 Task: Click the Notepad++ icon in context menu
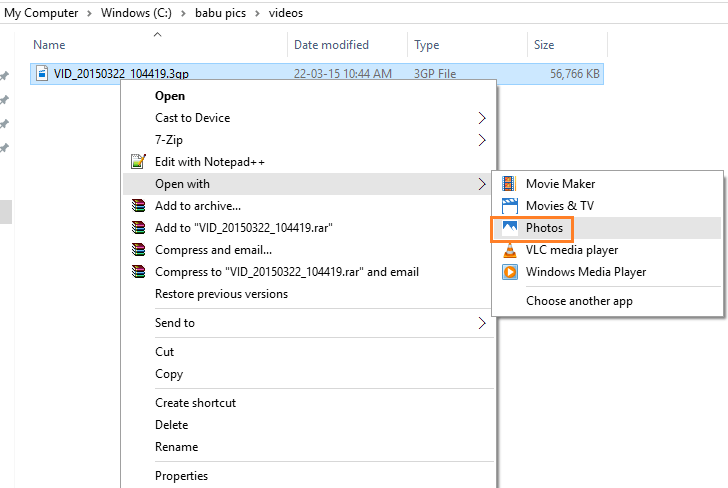point(138,162)
